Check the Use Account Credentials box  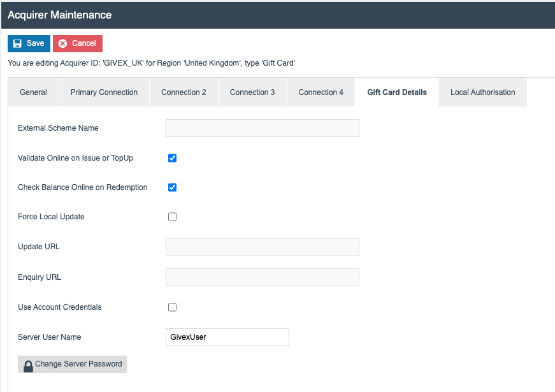(172, 307)
